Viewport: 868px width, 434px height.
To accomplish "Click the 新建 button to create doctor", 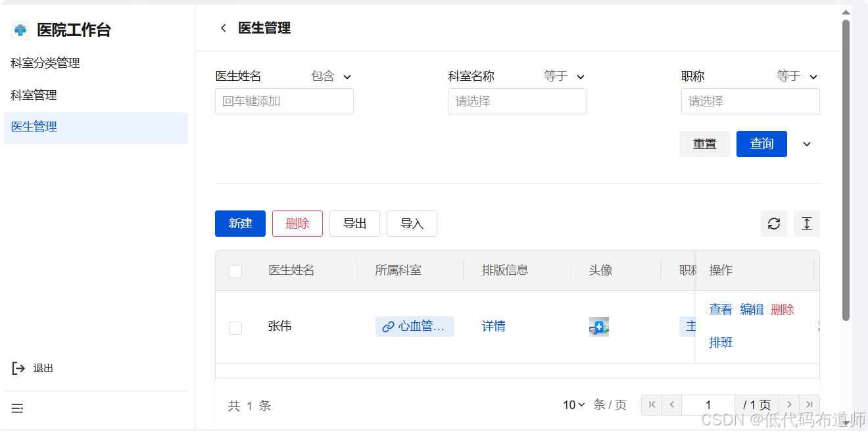I will tap(240, 224).
